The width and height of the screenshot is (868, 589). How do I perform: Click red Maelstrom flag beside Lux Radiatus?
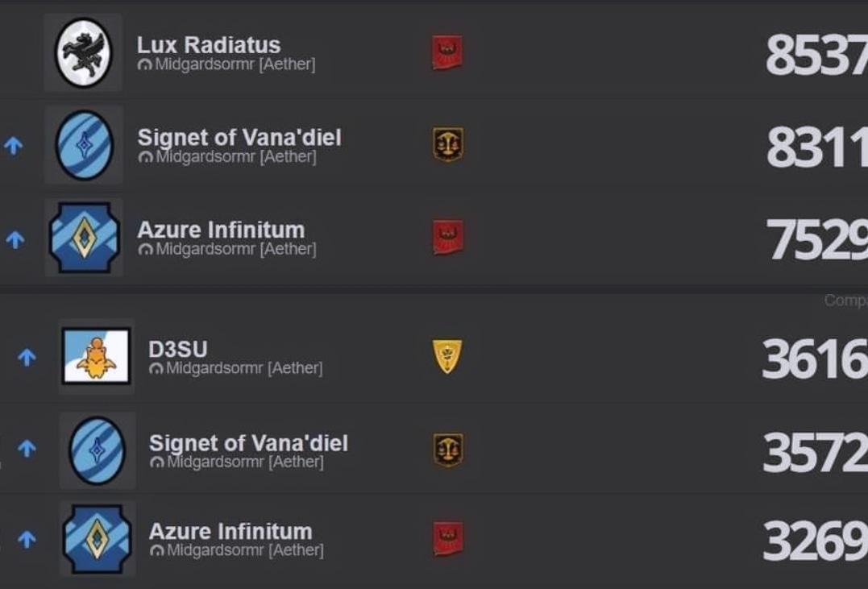pos(446,52)
